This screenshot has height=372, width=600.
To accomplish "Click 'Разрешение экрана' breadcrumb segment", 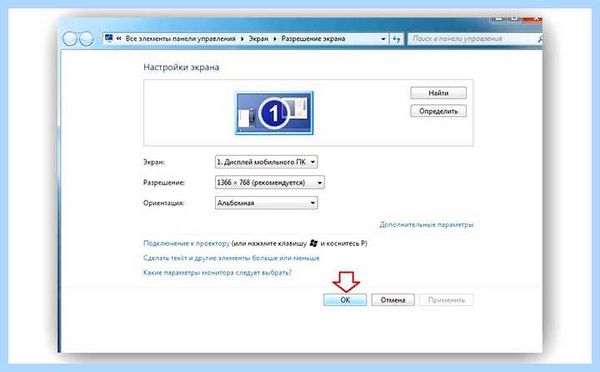I will click(313, 39).
